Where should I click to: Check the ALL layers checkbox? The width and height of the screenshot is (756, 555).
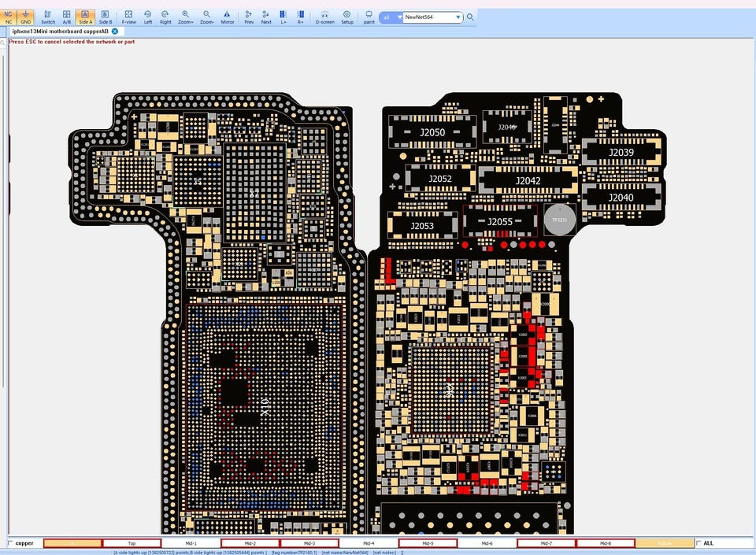[699, 543]
